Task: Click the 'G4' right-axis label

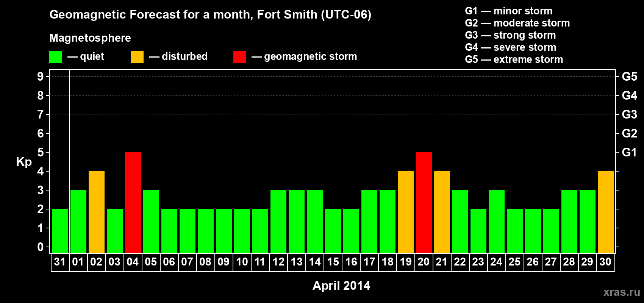Action: coord(630,95)
